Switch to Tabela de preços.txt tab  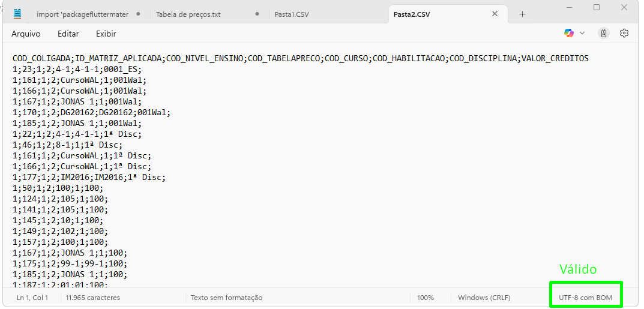click(x=188, y=14)
